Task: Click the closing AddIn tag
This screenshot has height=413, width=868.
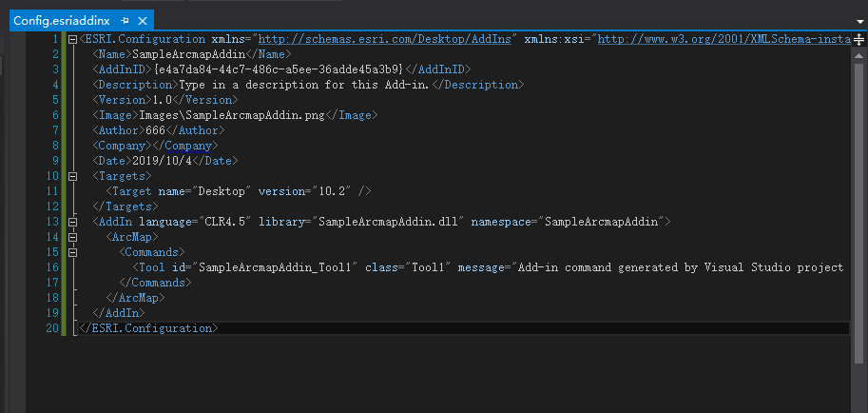Action: tap(119, 313)
